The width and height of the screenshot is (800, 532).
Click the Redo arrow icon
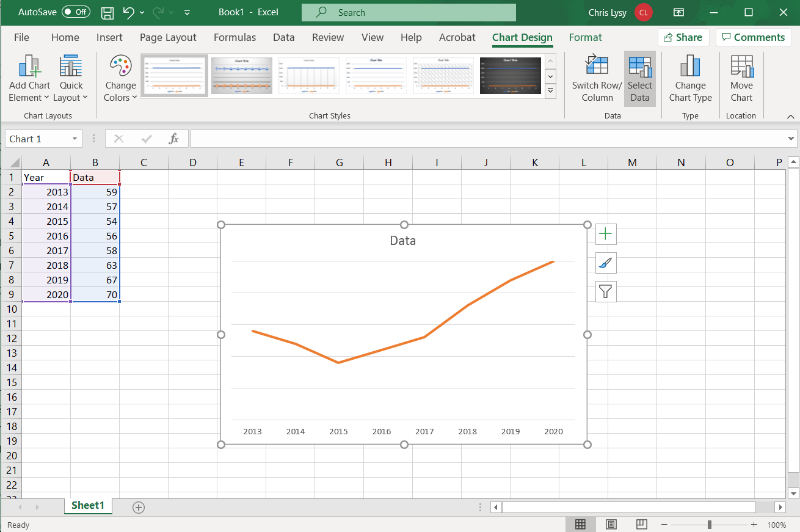pyautogui.click(x=158, y=12)
